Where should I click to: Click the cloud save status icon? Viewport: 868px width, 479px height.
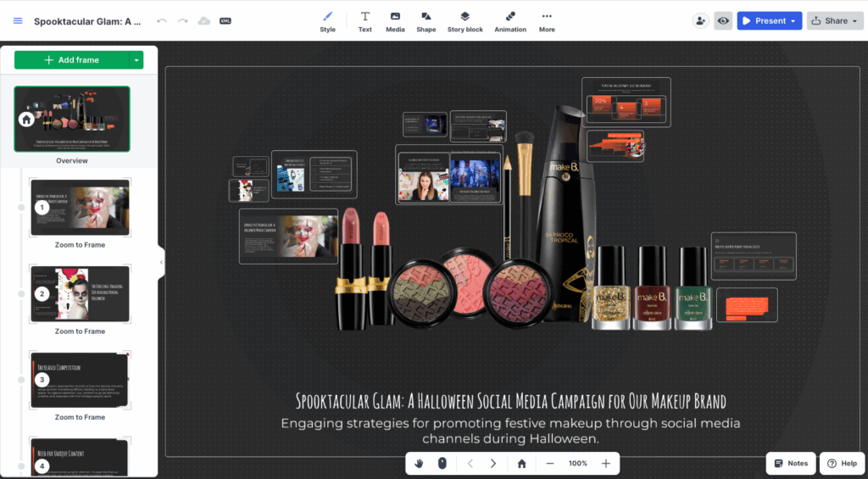click(203, 21)
